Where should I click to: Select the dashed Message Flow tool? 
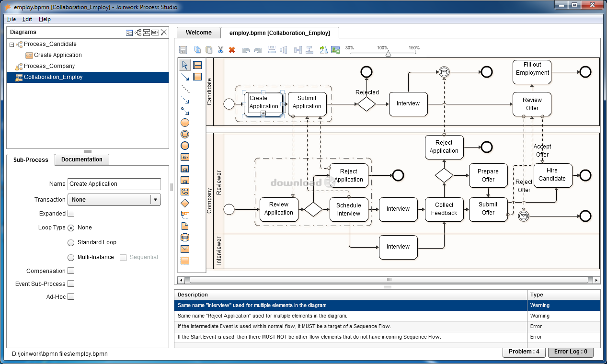[x=185, y=100]
